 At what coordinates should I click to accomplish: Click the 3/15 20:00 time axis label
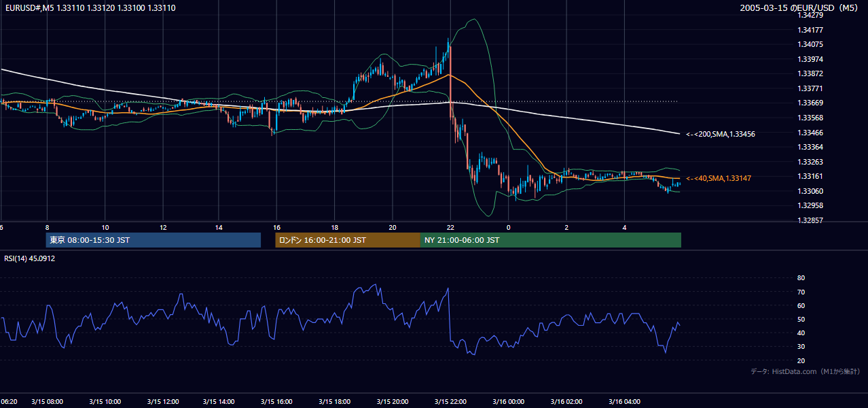point(392,402)
